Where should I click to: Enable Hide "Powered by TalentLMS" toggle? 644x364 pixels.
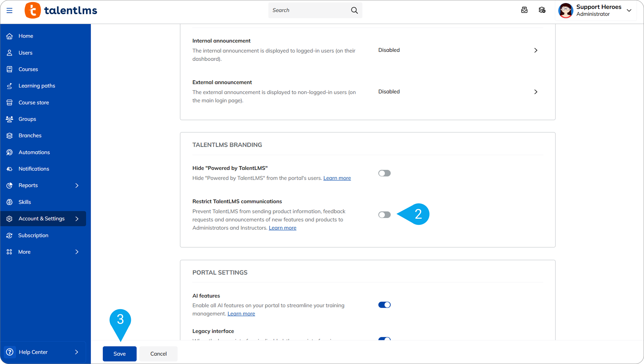click(384, 173)
